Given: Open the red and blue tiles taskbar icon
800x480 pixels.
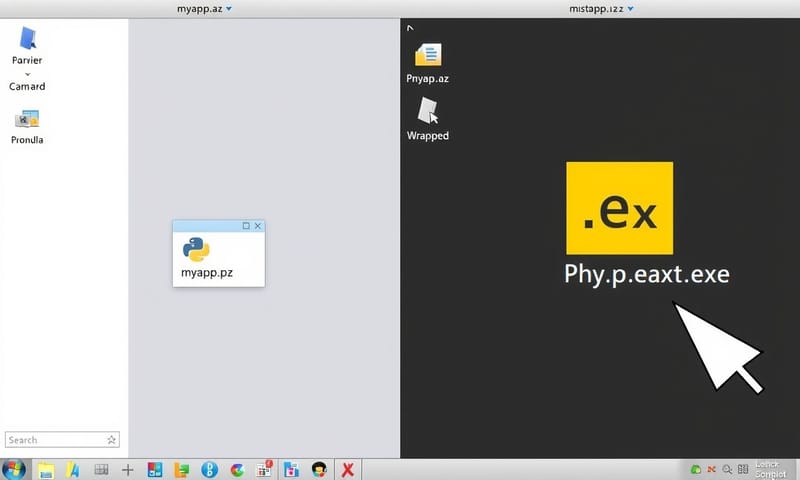Looking at the screenshot, I should (x=155, y=469).
